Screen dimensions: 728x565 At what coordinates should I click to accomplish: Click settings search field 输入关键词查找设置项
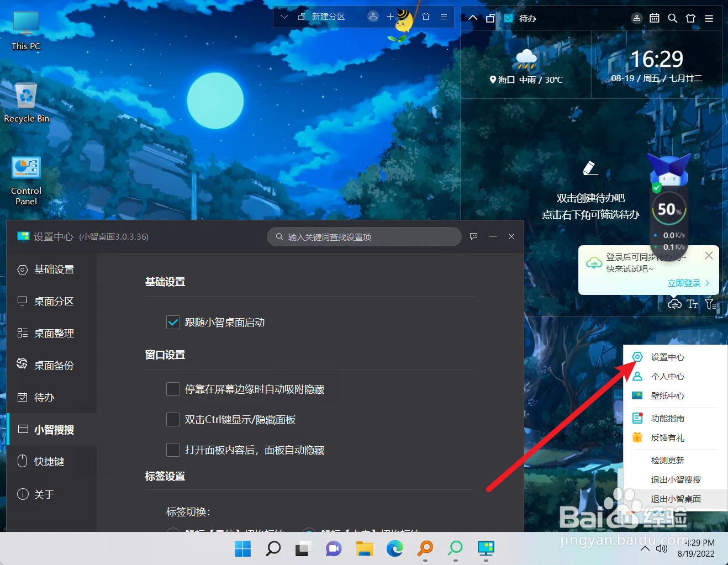tap(364, 236)
